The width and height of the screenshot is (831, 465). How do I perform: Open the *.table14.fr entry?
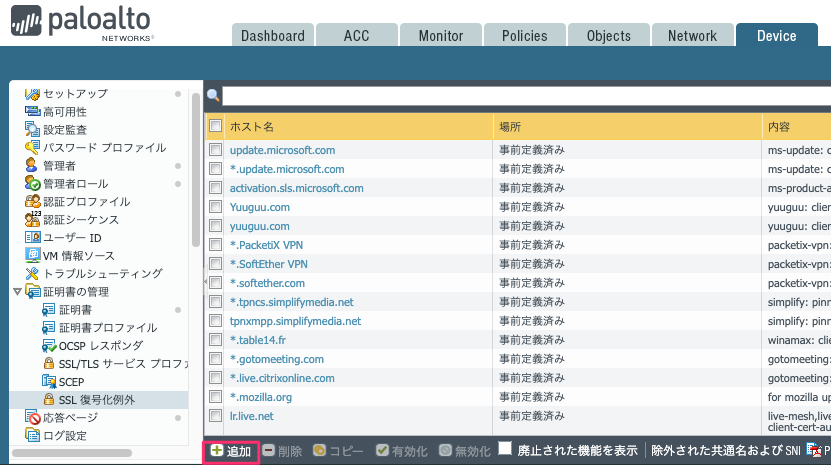(258, 340)
